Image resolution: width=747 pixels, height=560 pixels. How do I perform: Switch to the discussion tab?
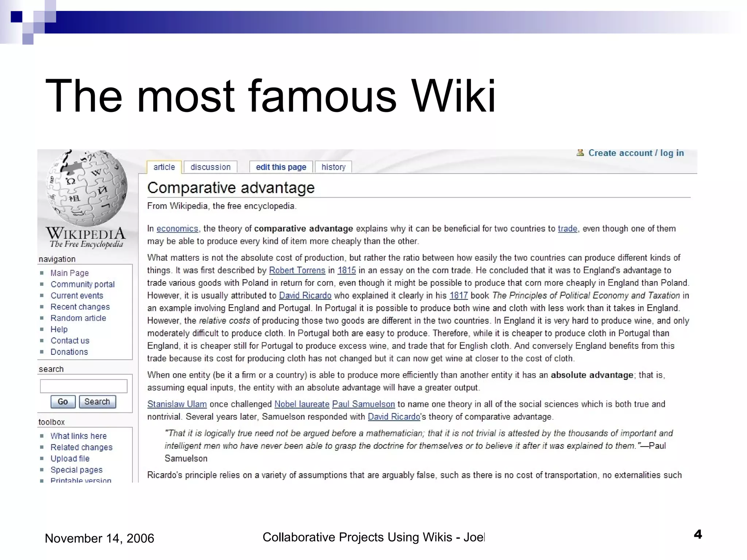click(210, 167)
